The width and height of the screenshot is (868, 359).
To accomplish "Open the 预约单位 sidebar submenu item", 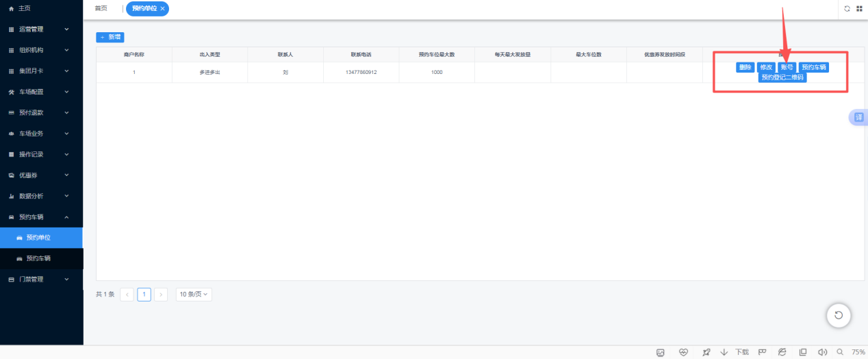I will point(41,238).
